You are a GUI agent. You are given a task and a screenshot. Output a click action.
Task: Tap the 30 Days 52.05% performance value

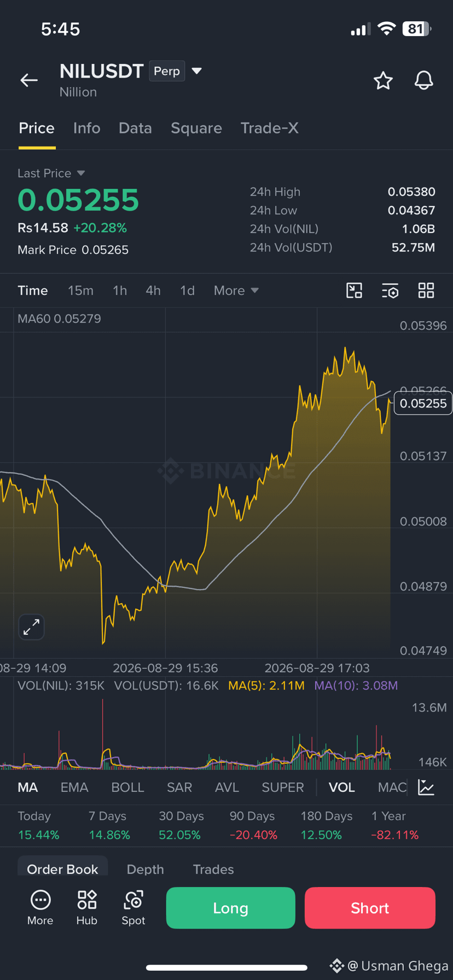tap(180, 835)
